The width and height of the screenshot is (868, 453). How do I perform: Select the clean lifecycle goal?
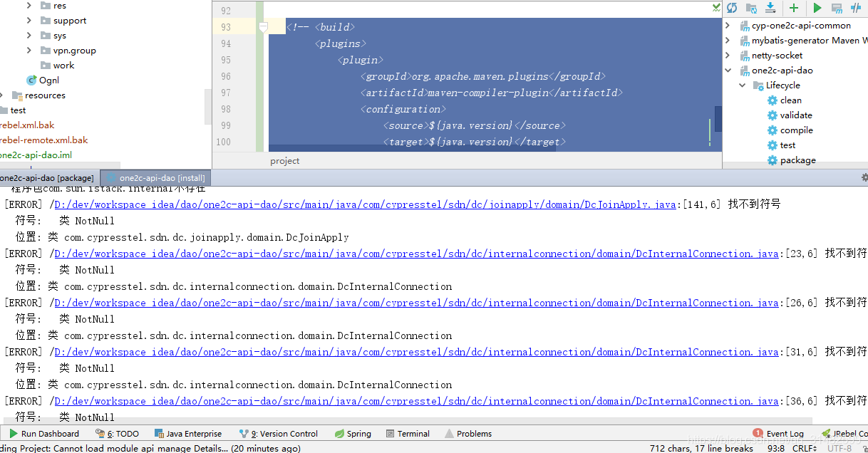(x=790, y=100)
